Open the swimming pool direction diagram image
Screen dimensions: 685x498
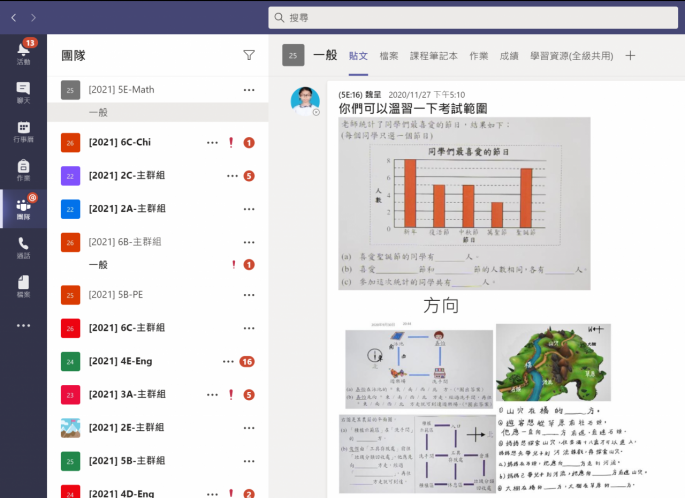point(419,369)
